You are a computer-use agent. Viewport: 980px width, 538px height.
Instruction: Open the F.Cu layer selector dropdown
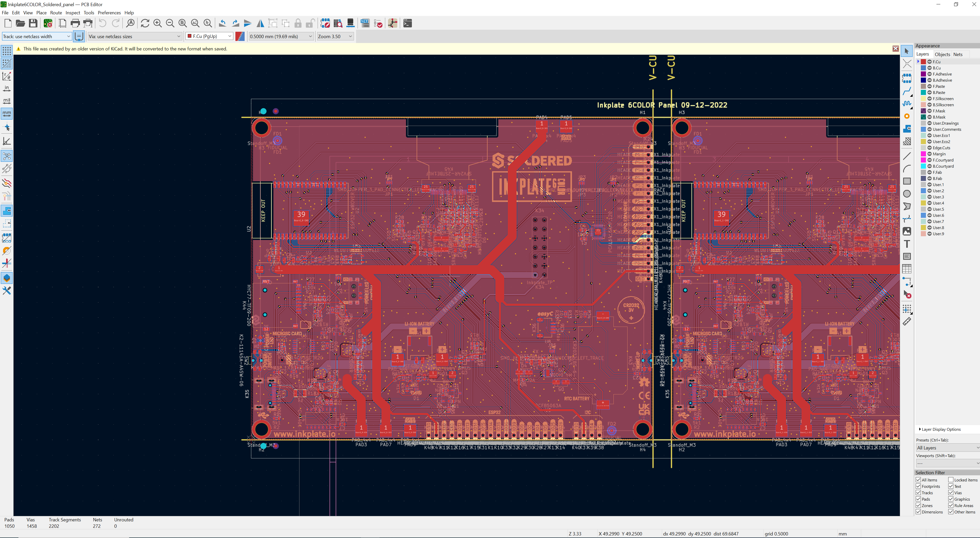point(209,37)
